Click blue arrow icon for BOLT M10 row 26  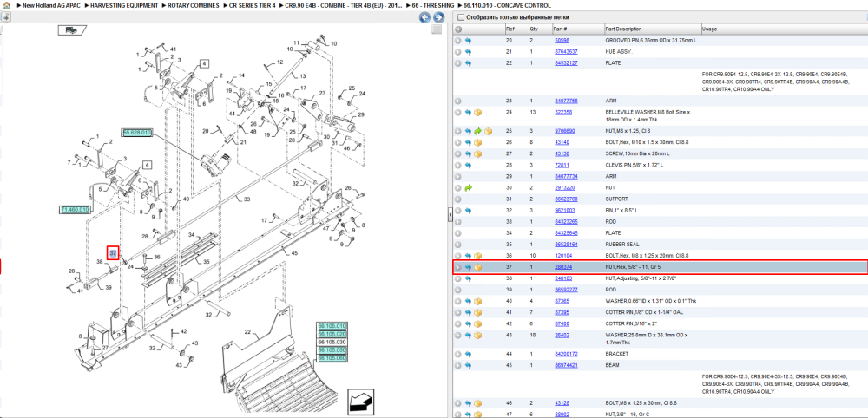pos(469,142)
